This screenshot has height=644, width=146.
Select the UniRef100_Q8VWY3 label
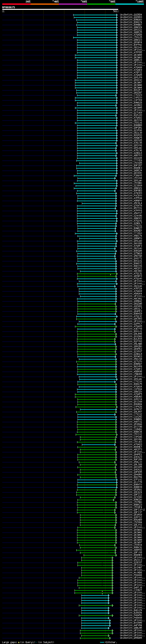(131, 276)
